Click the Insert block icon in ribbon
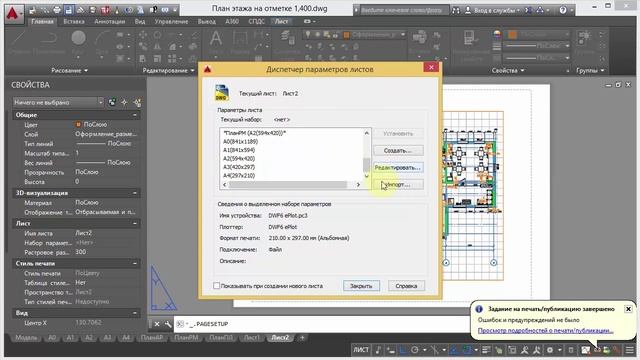The image size is (640, 360). point(419,38)
